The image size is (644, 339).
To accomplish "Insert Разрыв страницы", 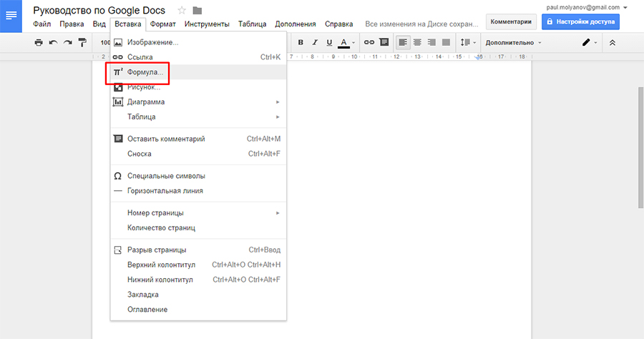I will 198,250.
